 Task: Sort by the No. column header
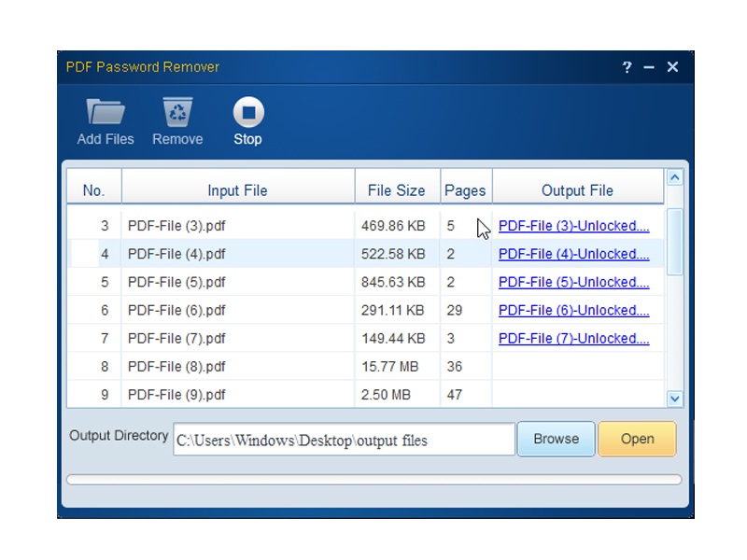(94, 190)
